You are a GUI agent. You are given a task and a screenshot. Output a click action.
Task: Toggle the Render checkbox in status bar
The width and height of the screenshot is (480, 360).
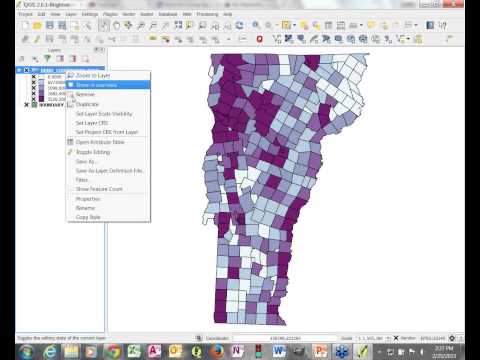click(396, 338)
